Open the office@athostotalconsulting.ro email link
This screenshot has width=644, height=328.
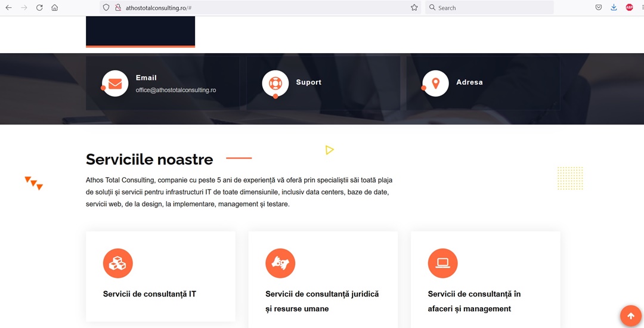[x=176, y=90]
